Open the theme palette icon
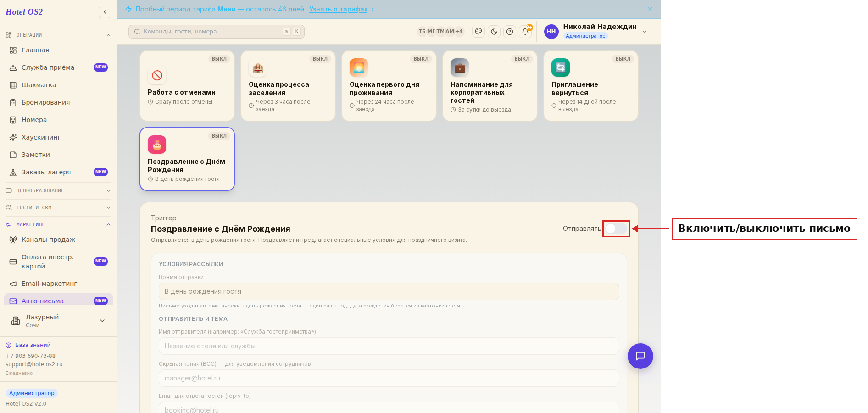The image size is (868, 413). click(479, 32)
